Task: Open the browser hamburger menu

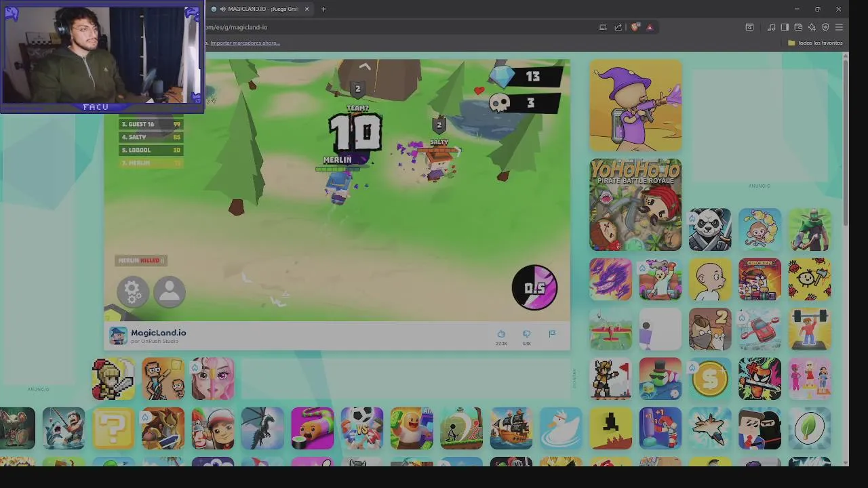Action: 839,27
